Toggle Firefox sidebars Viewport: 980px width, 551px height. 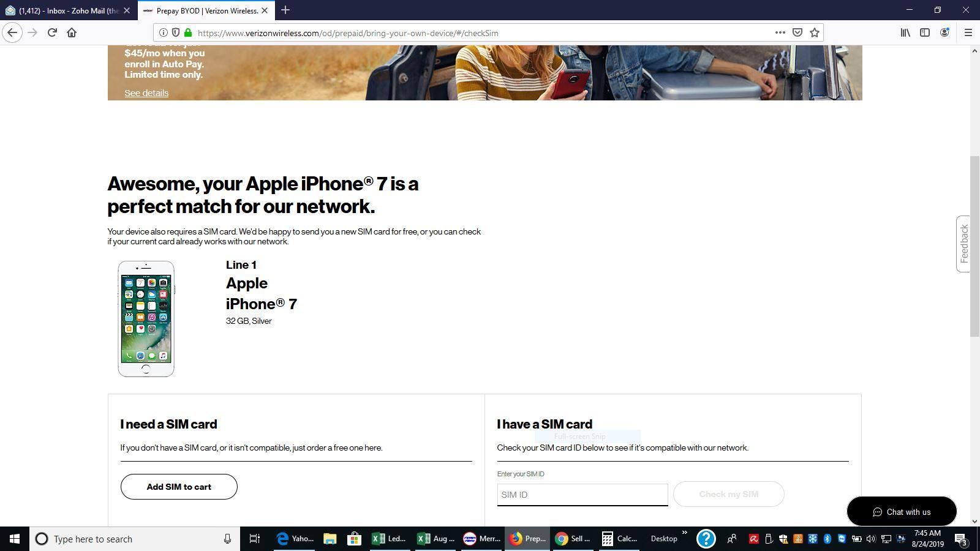tap(925, 32)
